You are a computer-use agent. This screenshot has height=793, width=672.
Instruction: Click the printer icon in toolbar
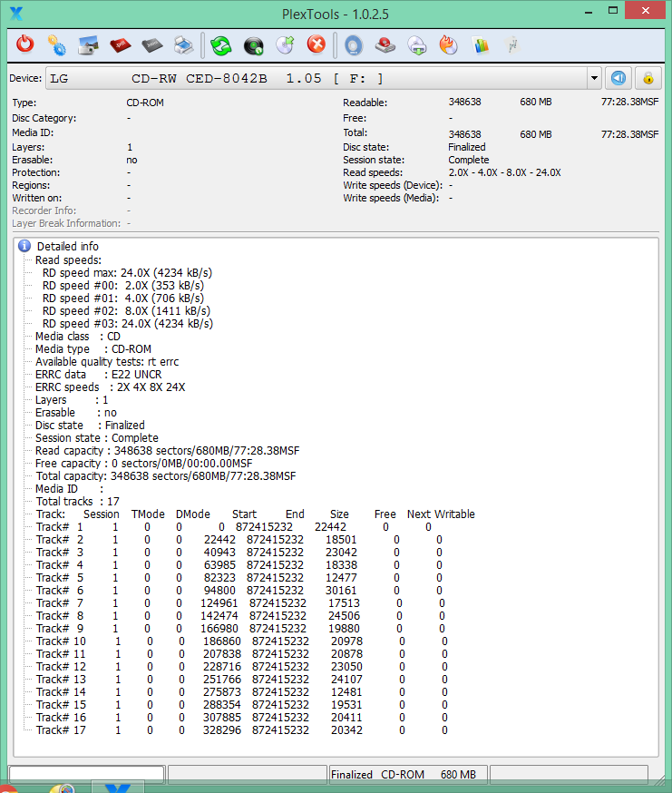click(x=183, y=45)
